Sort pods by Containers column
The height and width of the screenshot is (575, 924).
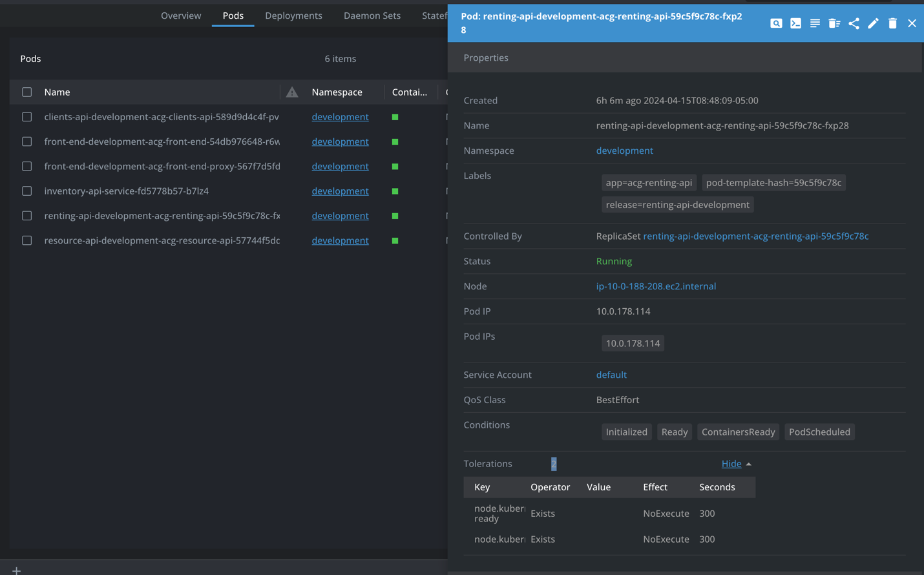tap(409, 92)
